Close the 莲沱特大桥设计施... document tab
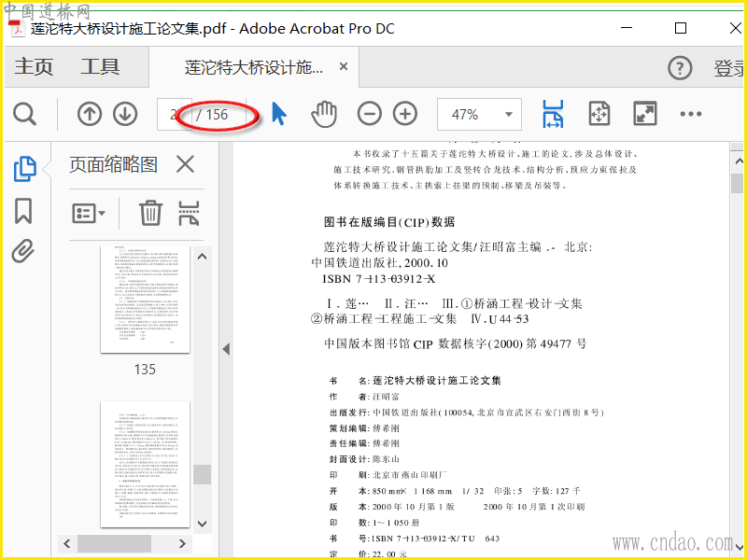This screenshot has height=560, width=747. [x=344, y=66]
